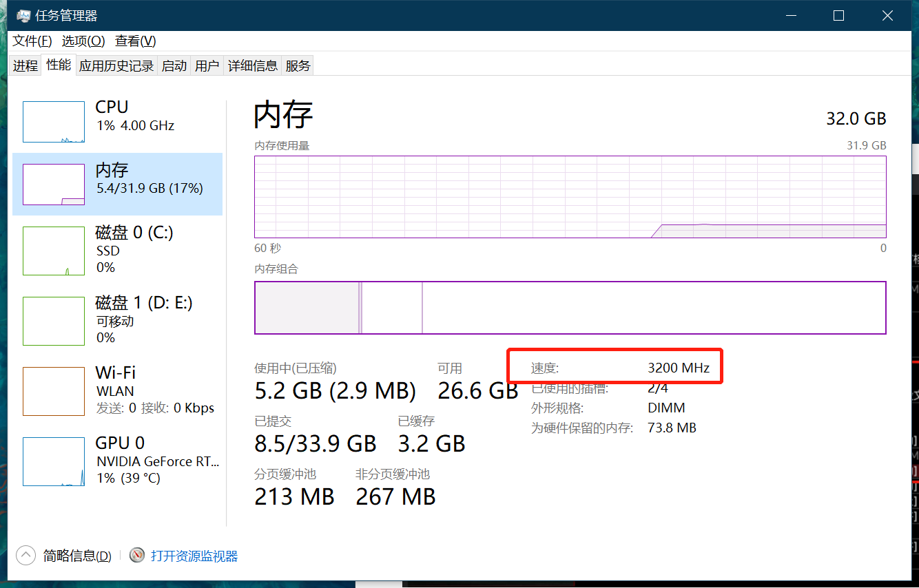
Task: Open the 选项(O) menu
Action: click(83, 41)
